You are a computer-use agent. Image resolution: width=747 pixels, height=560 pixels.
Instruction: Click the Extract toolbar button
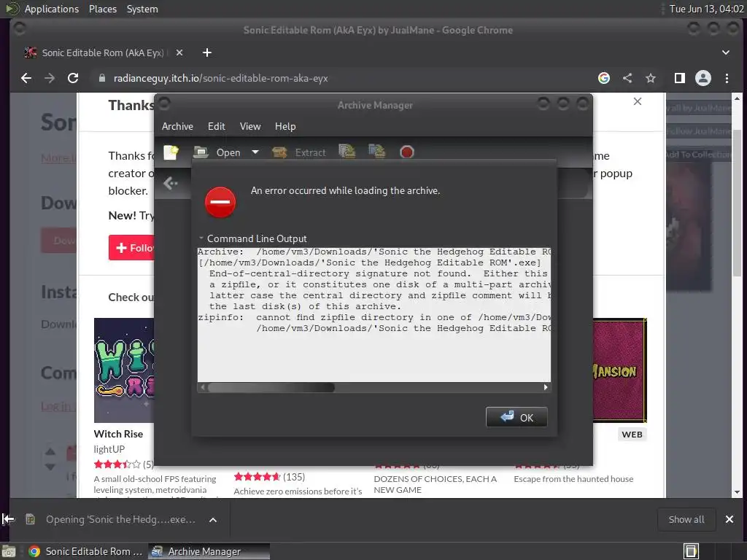pos(298,152)
